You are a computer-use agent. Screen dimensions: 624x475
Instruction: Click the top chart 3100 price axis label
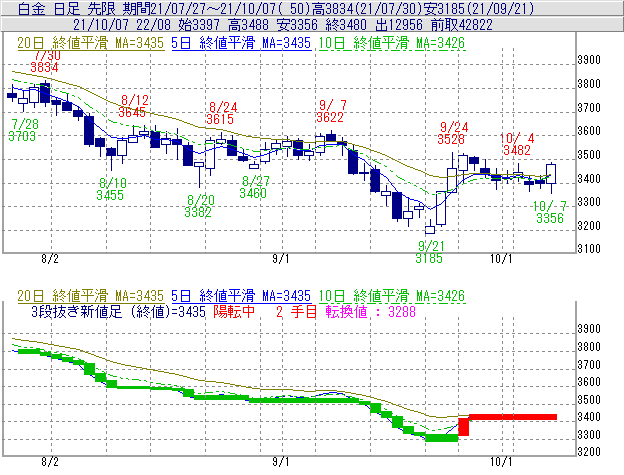589,249
